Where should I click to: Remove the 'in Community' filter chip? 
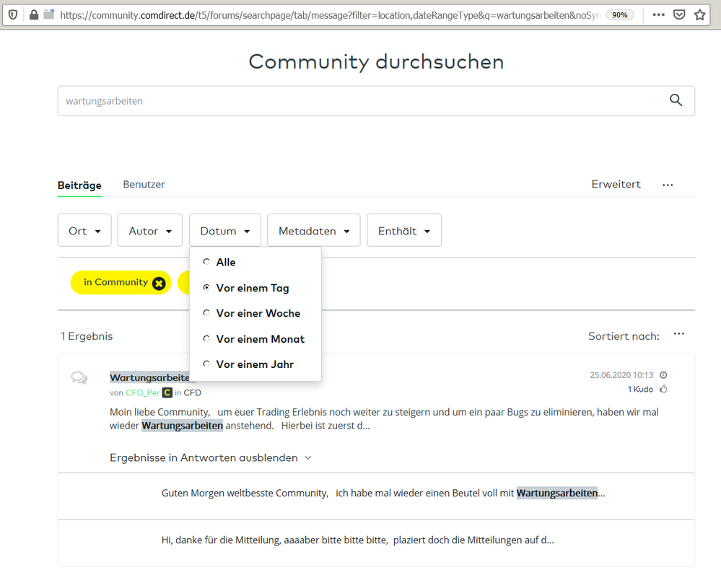pos(159,283)
